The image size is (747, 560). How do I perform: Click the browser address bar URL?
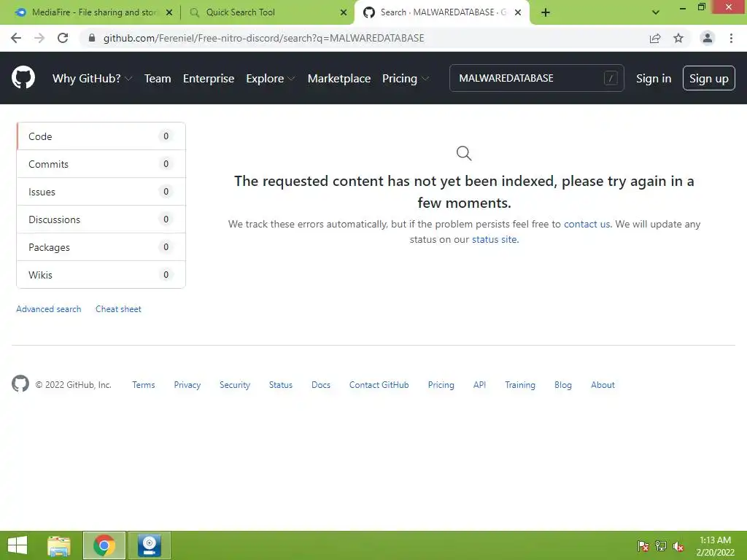click(x=263, y=38)
